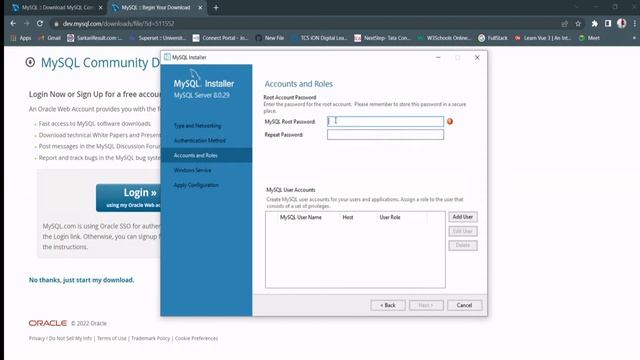This screenshot has width=640, height=360.
Task: Go to Apply Configuration step
Action: pyautogui.click(x=196, y=185)
